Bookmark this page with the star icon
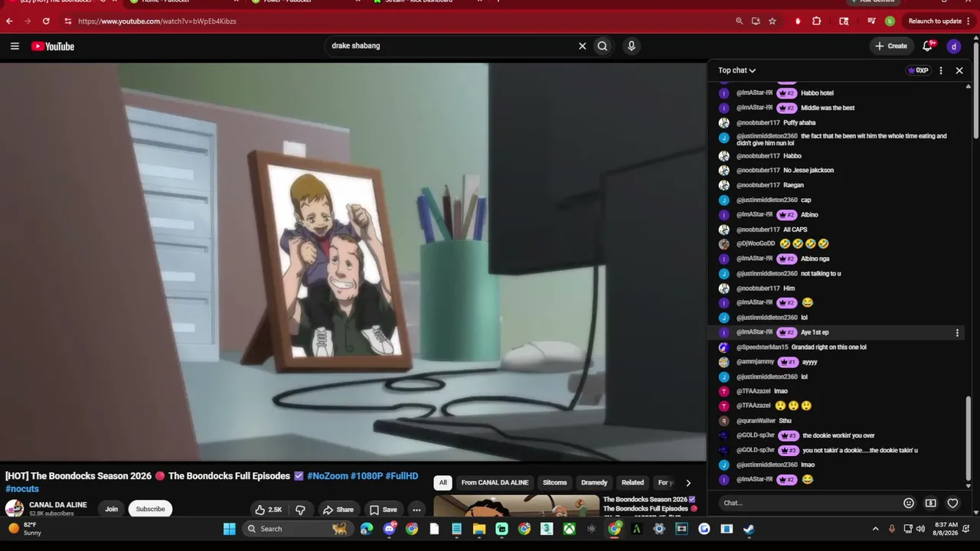 pyautogui.click(x=773, y=21)
